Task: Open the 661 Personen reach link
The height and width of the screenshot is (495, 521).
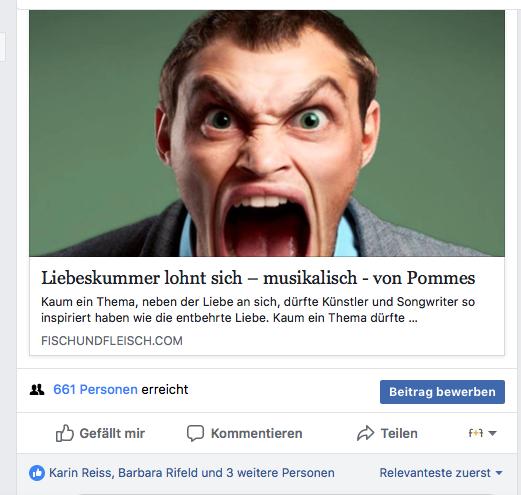Action: [x=95, y=389]
